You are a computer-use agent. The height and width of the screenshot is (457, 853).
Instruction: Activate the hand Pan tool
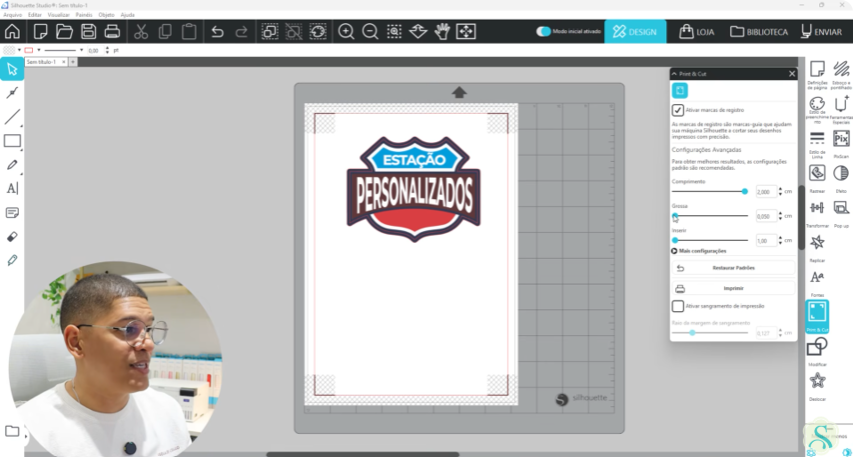[442, 32]
